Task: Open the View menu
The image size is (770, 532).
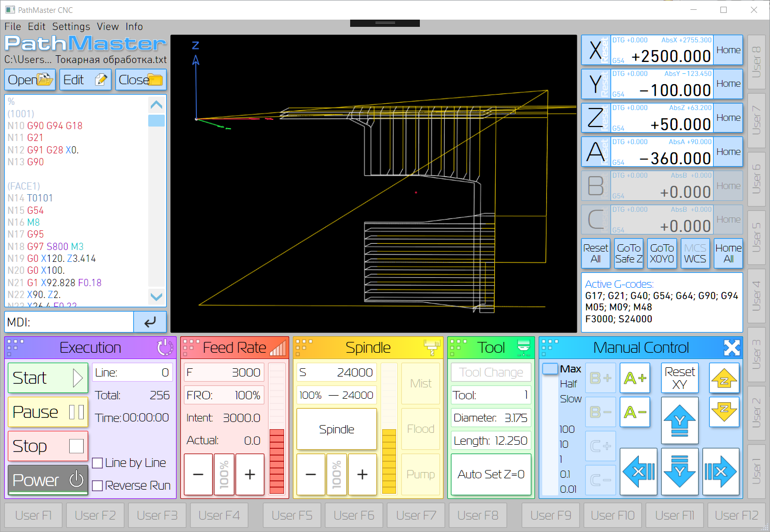Action: pos(108,26)
